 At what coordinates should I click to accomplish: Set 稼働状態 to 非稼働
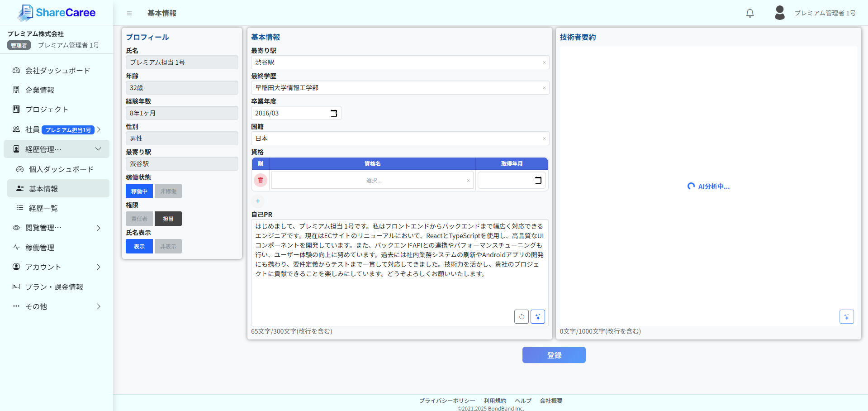168,191
